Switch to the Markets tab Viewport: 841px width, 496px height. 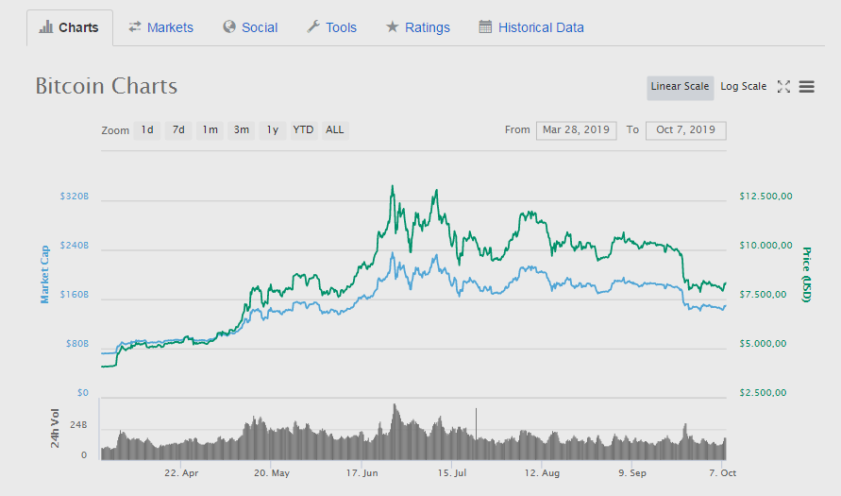pos(161,27)
